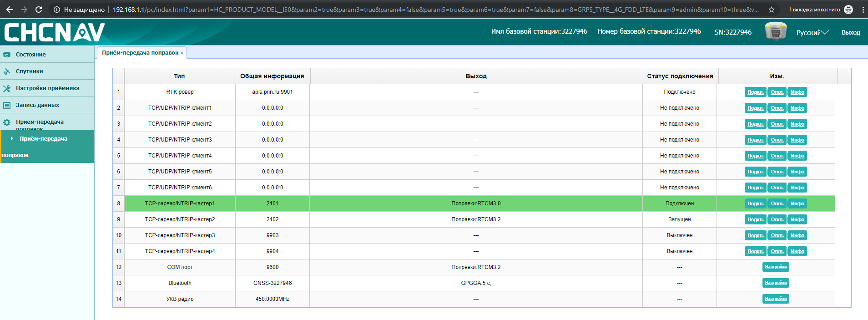The height and width of the screenshot is (320, 868).
Task: Click Инфо for NTRIP-кастер2 row
Action: [797, 219]
